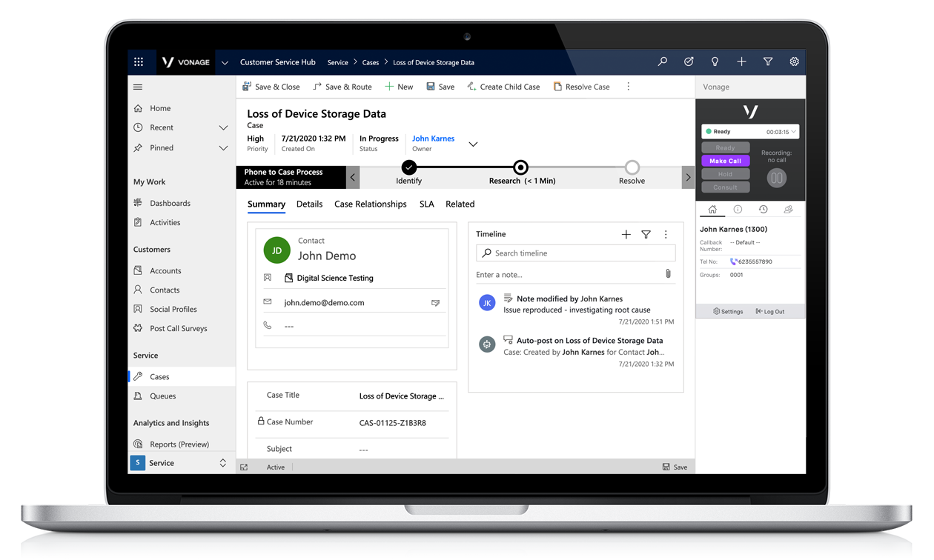Screen dimensions: 934x560
Task: Open Post Call Surveys in the sidebar
Action: (178, 329)
